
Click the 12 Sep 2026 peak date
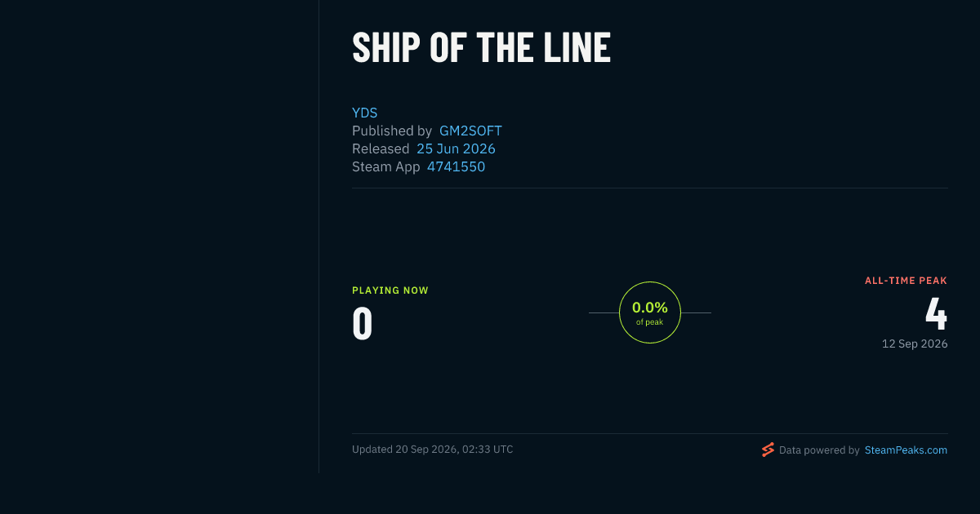(x=915, y=343)
